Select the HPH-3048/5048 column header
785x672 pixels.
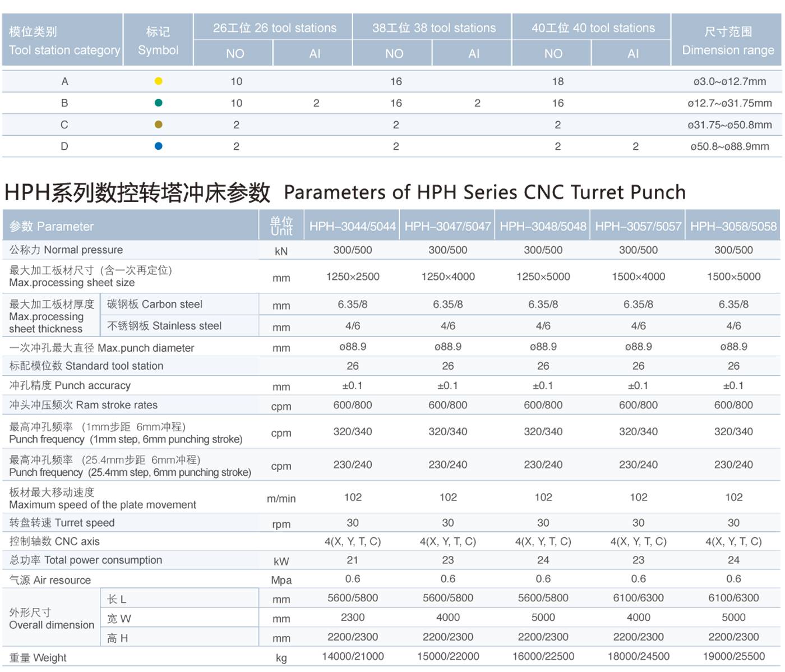pos(542,226)
